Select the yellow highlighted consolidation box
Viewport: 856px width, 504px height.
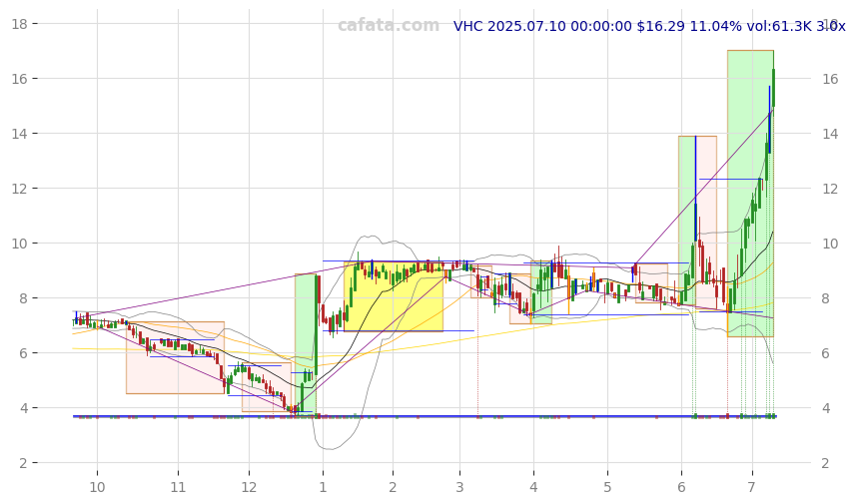click(x=394, y=296)
